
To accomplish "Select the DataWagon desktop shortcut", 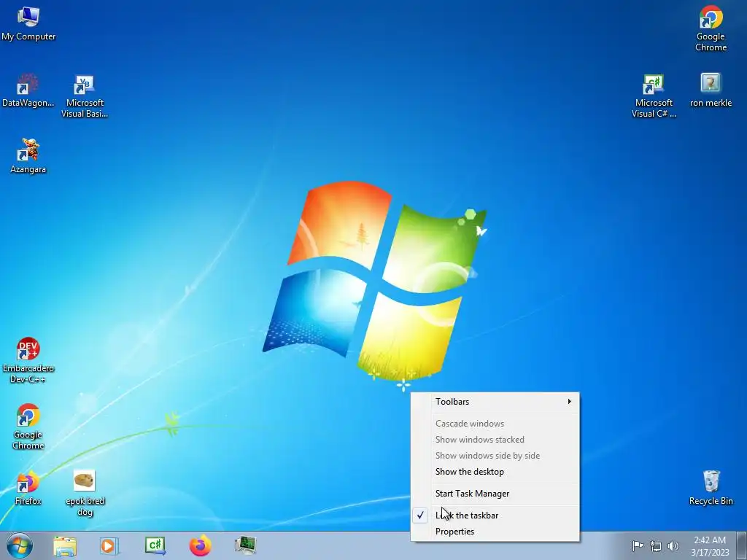I will [28, 90].
